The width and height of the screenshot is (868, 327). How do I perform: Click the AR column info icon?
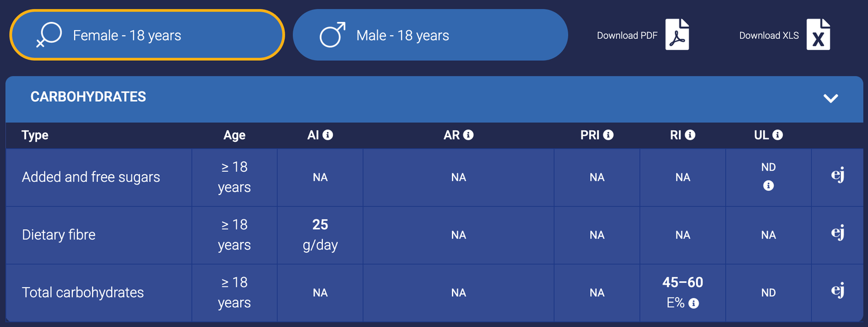coord(468,135)
